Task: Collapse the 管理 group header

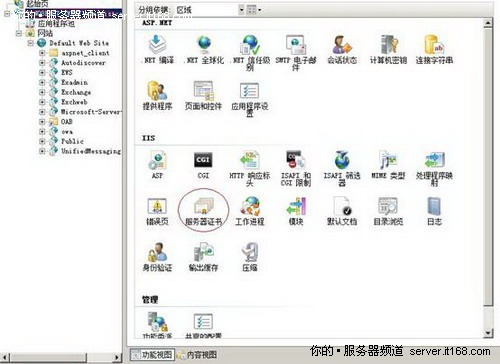Action: pyautogui.click(x=150, y=300)
